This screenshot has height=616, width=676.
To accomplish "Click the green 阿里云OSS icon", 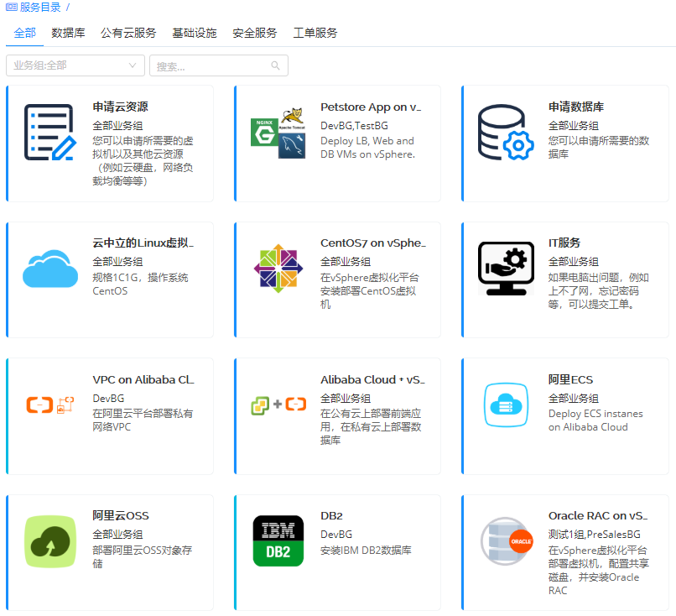I will point(50,541).
